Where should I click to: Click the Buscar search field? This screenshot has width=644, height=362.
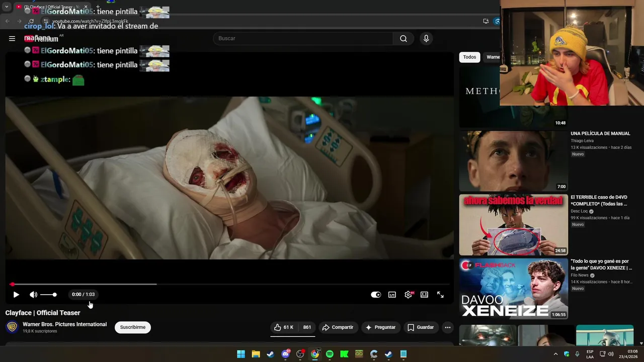[303, 38]
